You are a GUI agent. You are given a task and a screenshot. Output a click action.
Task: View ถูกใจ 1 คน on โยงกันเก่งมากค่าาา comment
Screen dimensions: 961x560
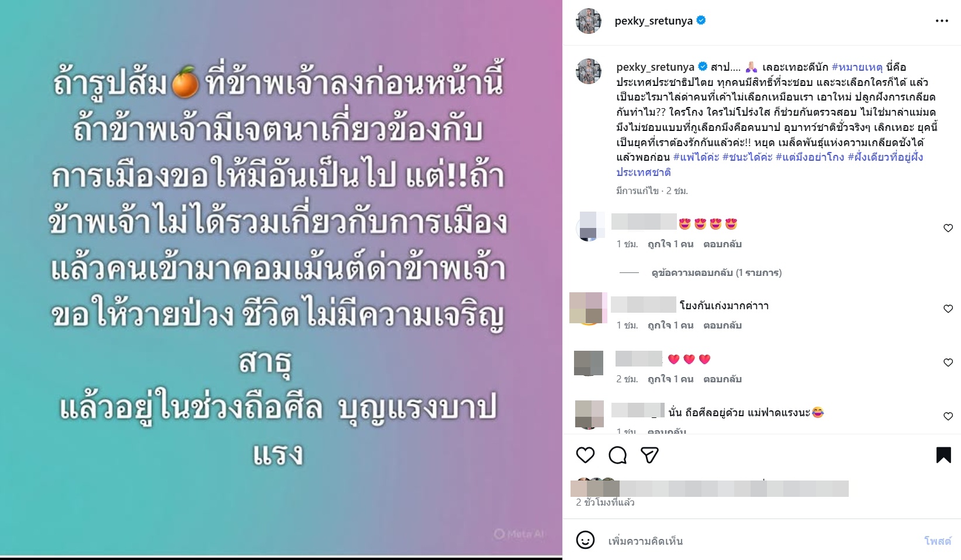670,325
